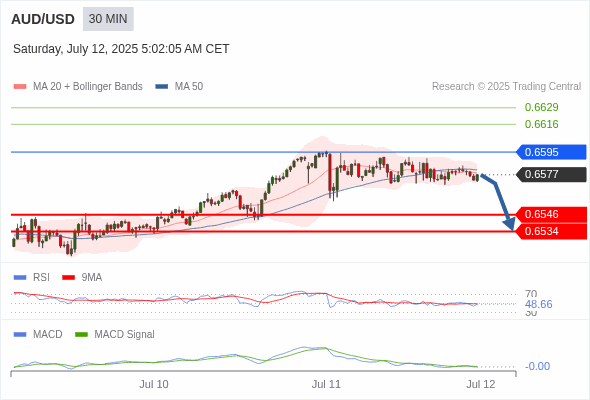Click the Jul 10 date axis marker

154,384
